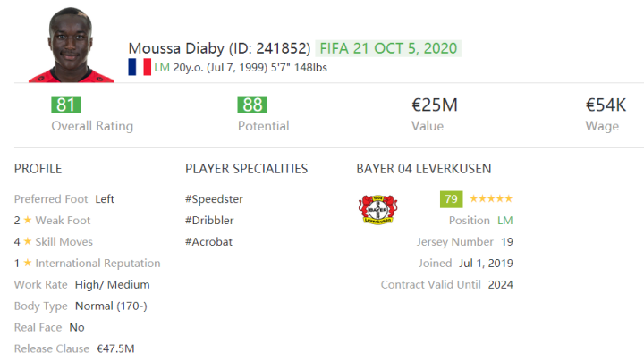Click the France flag icon
The height and width of the screenshot is (361, 644).
(139, 67)
